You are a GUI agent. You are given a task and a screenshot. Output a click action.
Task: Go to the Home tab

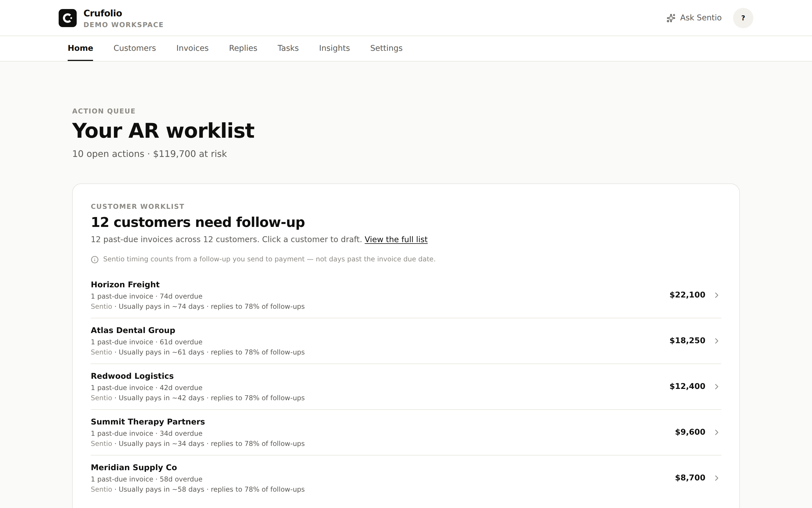click(80, 48)
